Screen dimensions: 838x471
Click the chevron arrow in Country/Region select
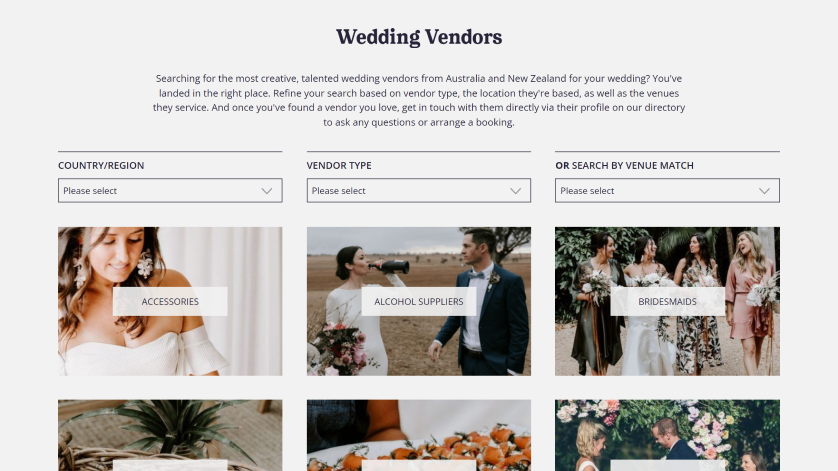click(267, 191)
